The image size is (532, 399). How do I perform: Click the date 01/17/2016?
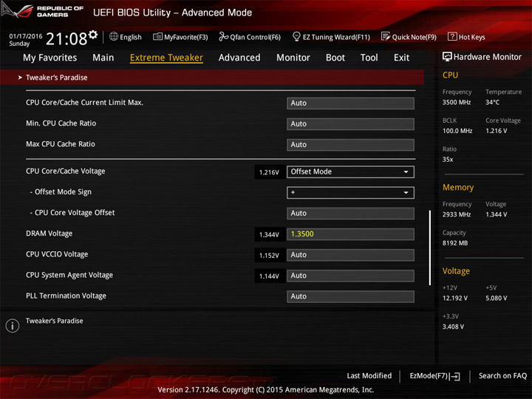click(x=25, y=36)
